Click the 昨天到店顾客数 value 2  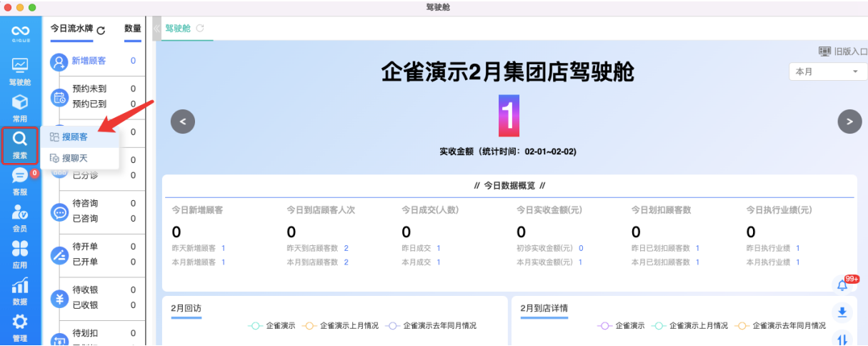click(346, 248)
